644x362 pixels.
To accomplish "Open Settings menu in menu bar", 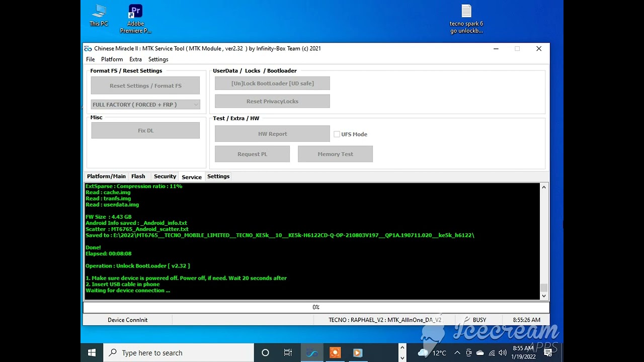I will pyautogui.click(x=158, y=59).
